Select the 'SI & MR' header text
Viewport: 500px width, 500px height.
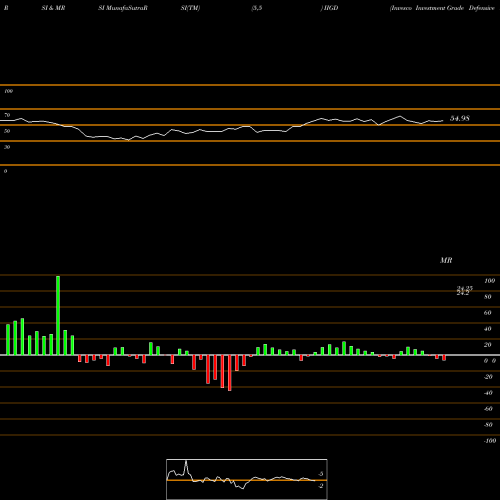pos(53,8)
